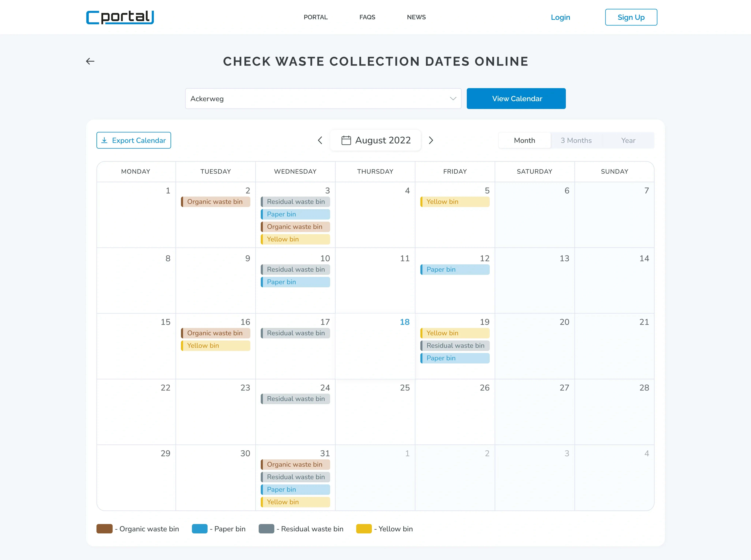Select today's date 18 in the calendar

click(404, 322)
